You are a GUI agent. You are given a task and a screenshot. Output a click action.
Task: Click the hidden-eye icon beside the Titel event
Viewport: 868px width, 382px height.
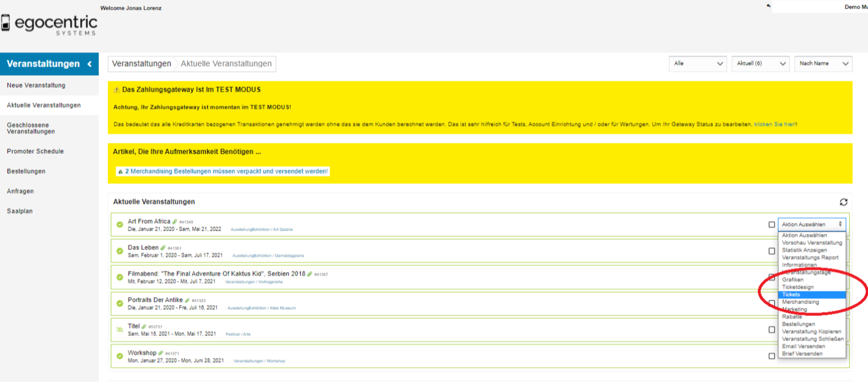120,330
